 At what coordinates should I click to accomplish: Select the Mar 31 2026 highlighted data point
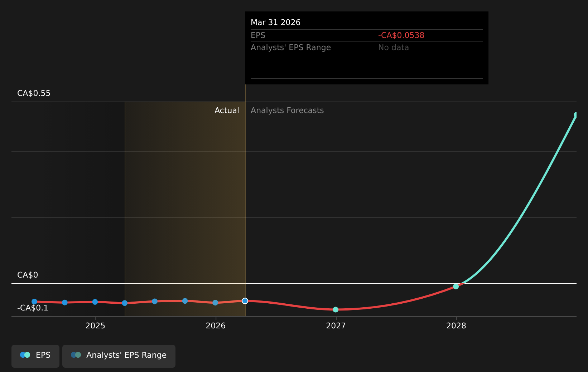point(245,301)
